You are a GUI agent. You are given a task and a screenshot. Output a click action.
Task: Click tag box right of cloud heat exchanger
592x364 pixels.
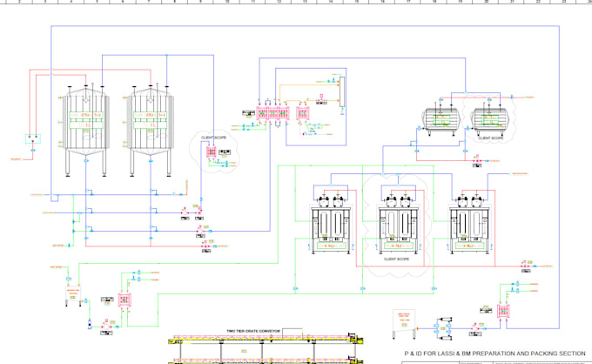point(225,152)
